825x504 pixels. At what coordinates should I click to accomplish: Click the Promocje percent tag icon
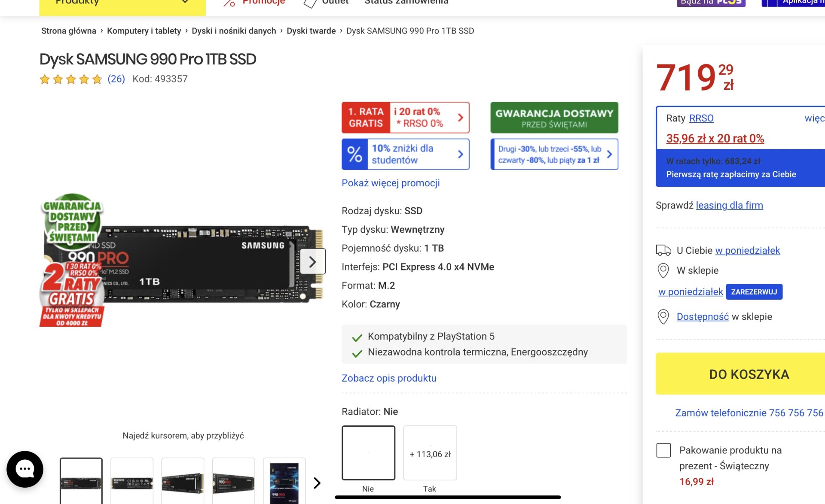click(x=229, y=3)
